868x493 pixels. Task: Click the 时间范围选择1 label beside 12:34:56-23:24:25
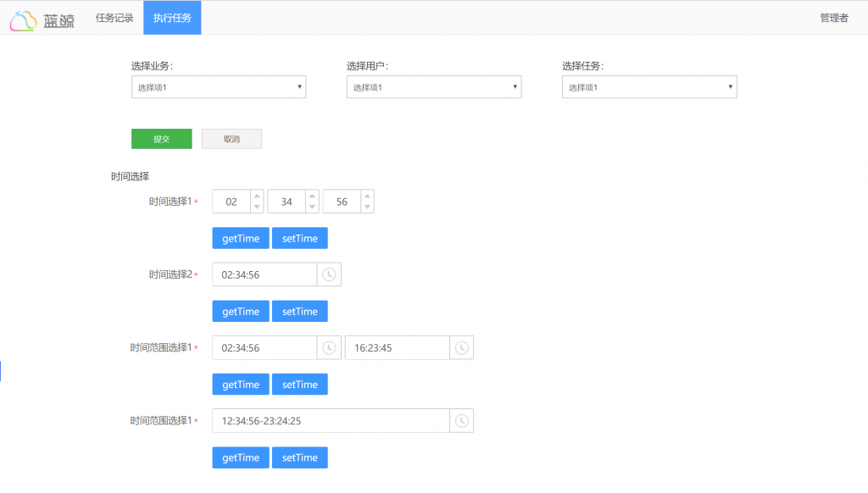pos(161,420)
